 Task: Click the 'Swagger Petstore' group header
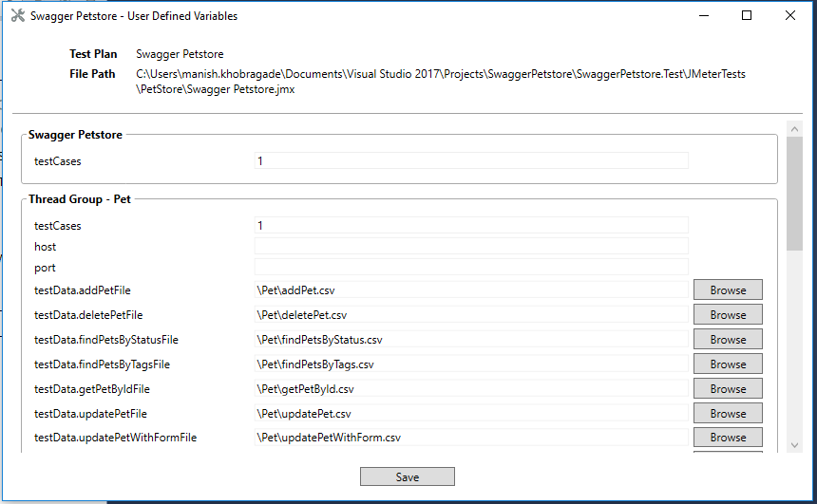75,135
